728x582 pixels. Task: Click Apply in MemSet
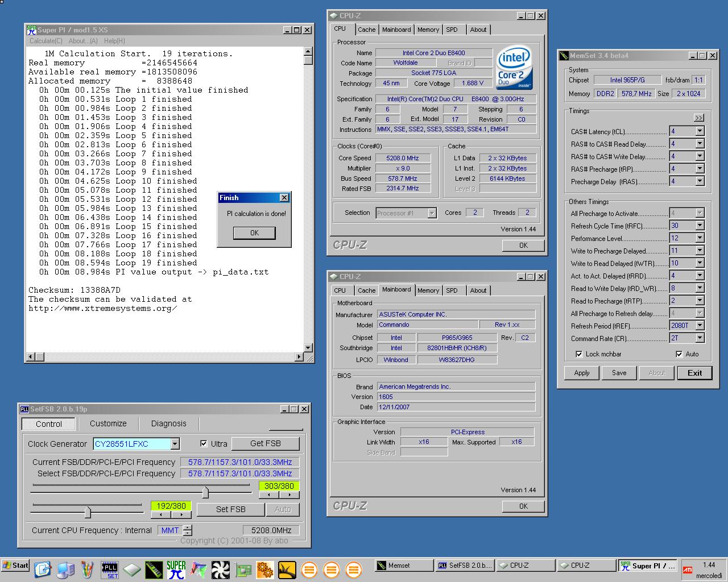point(582,373)
